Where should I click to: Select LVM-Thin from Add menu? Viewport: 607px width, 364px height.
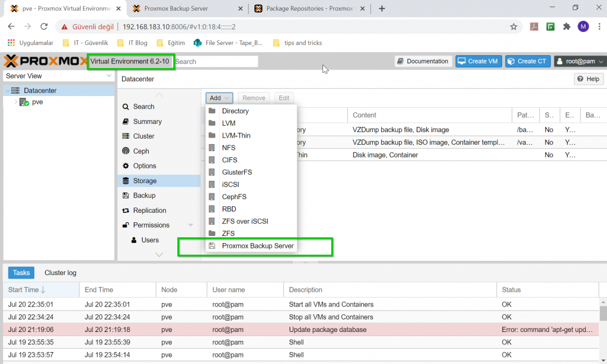point(251,136)
